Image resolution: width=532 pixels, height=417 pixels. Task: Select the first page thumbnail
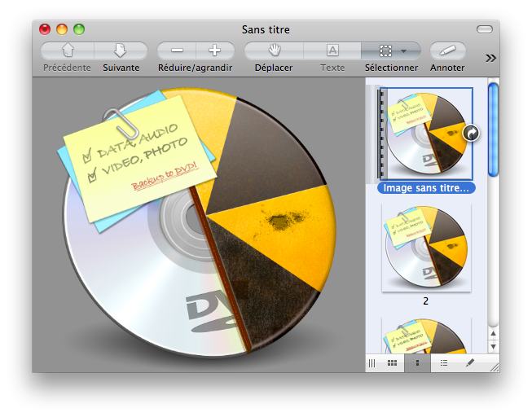point(426,134)
